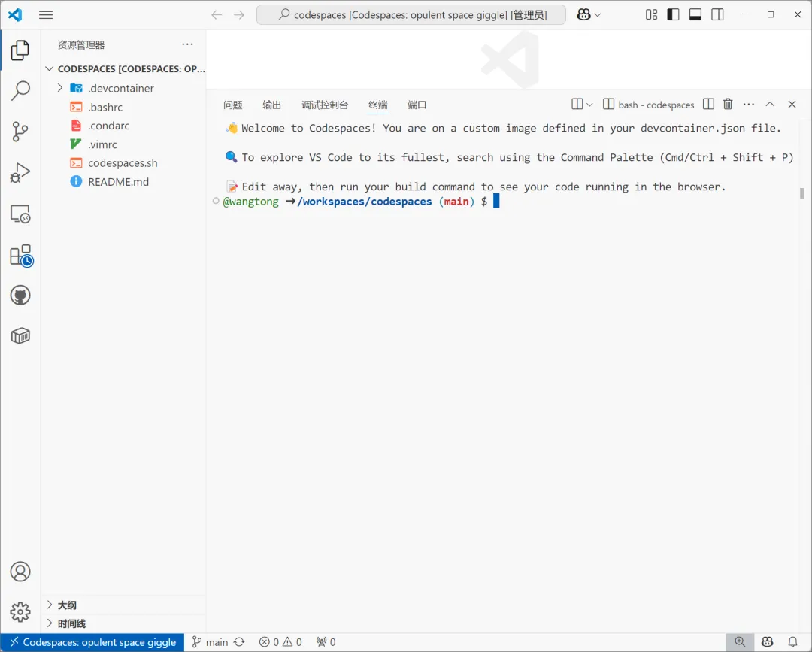Expand the 大纲 outline section

pos(123,605)
